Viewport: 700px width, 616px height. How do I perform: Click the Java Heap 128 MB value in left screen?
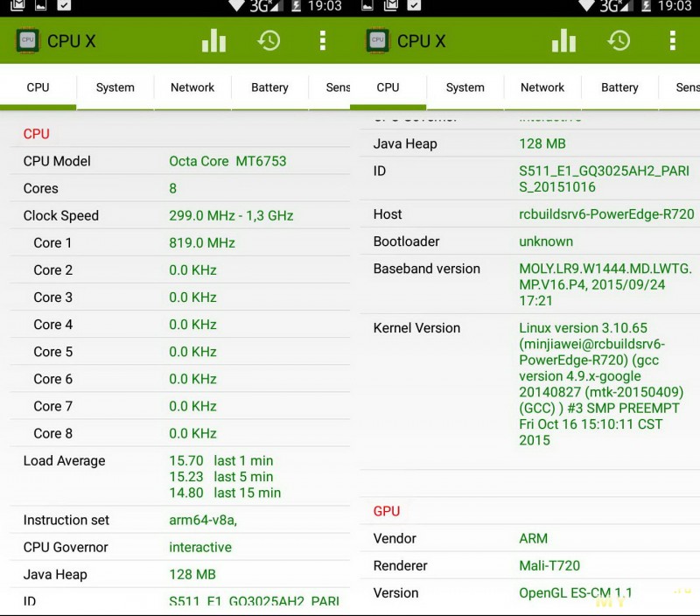[x=192, y=575]
